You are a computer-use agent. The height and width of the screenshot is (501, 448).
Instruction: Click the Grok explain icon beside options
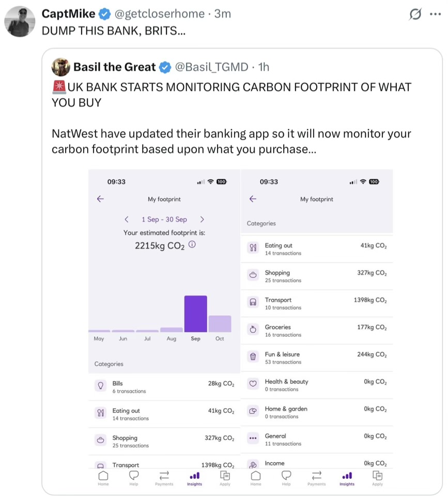click(x=415, y=14)
